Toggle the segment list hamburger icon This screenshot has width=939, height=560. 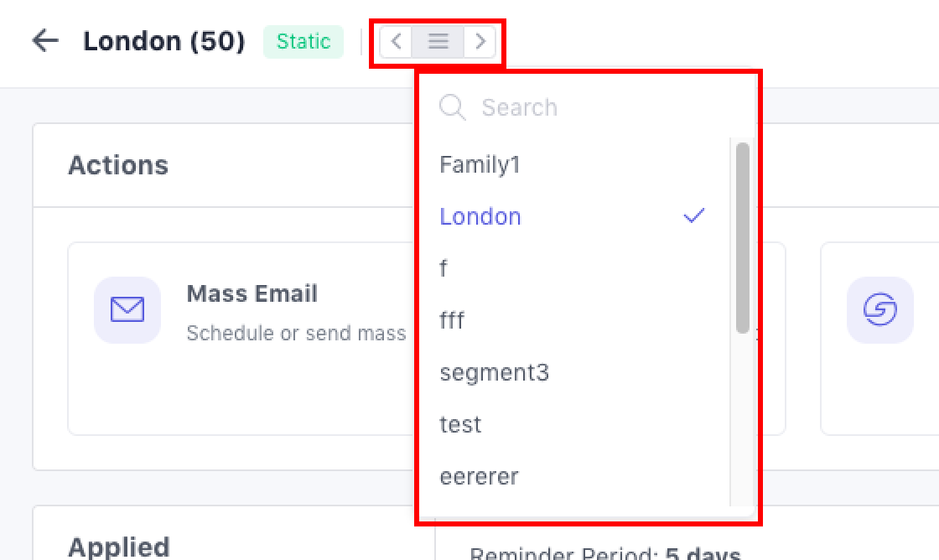[438, 41]
